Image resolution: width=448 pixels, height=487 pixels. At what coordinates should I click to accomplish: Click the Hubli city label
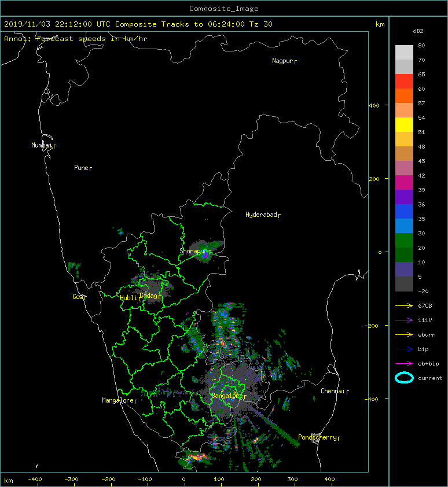coord(128,298)
